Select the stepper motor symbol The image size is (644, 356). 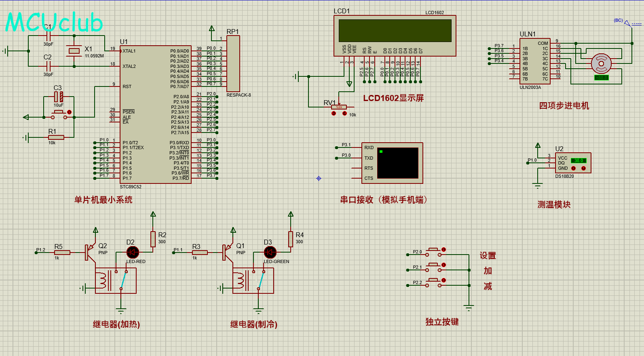tap(601, 63)
